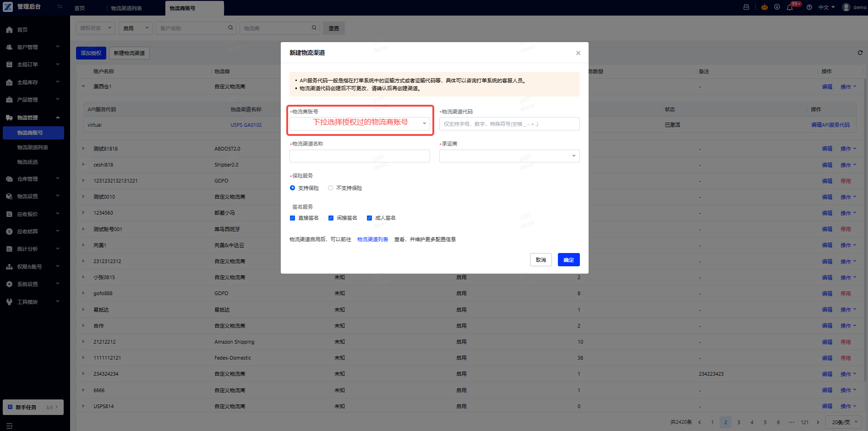Image resolution: width=868 pixels, height=431 pixels.
Task: Open the inbox tray icon in the top bar
Action: pos(746,7)
